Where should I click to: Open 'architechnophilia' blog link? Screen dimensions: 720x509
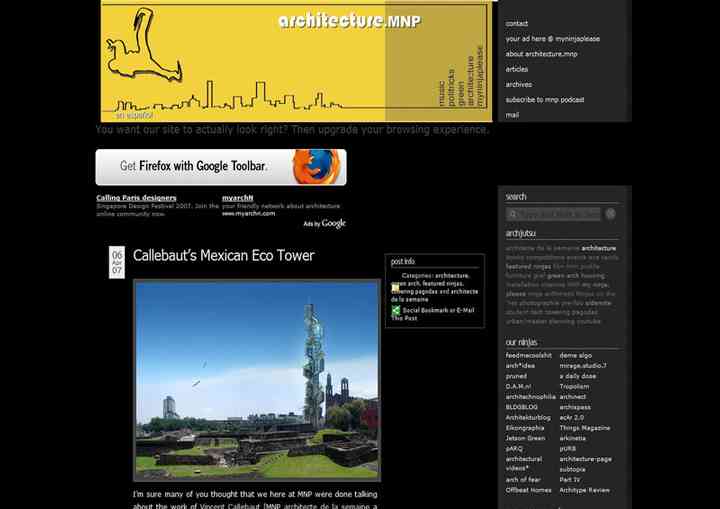[530, 396]
